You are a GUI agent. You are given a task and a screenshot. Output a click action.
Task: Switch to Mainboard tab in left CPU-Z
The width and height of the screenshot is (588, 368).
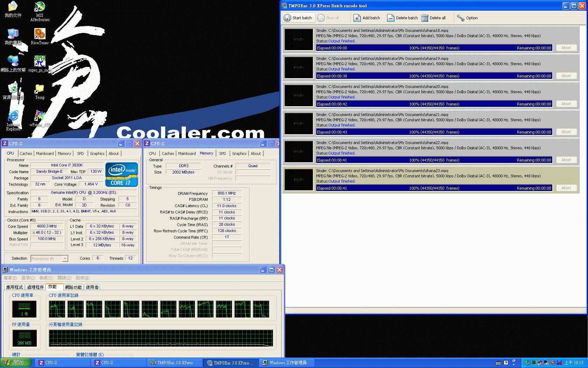point(45,154)
